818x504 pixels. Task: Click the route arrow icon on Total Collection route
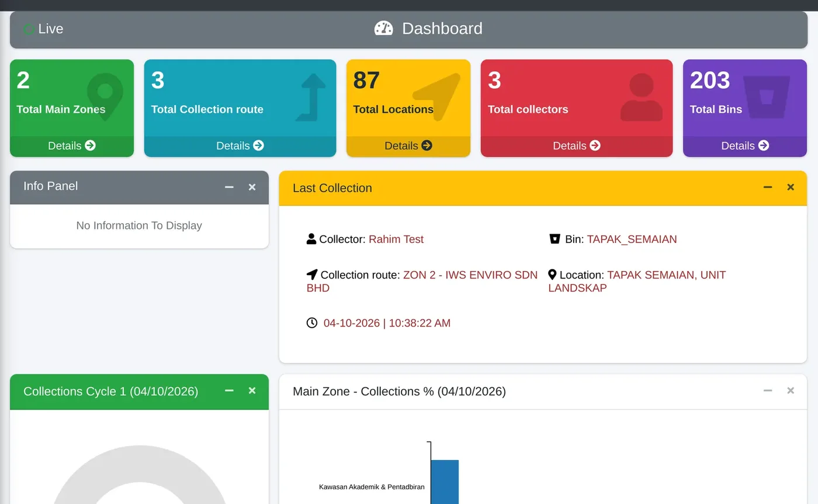[x=310, y=97]
